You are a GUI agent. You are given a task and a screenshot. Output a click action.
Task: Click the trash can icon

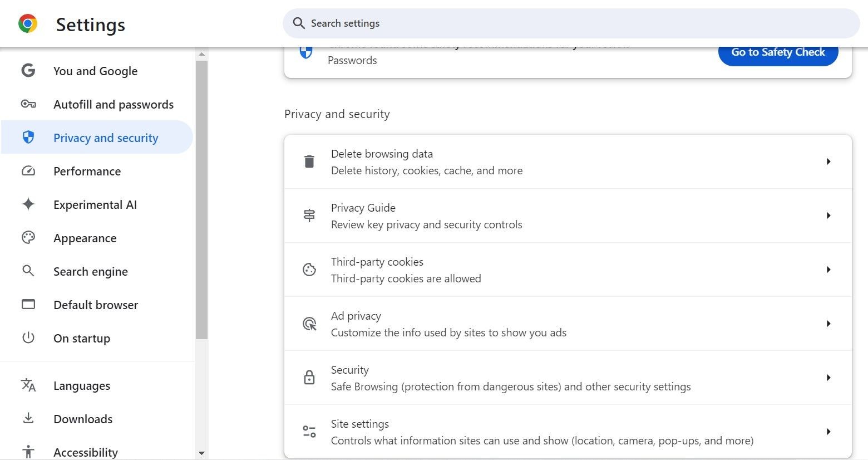coord(309,162)
